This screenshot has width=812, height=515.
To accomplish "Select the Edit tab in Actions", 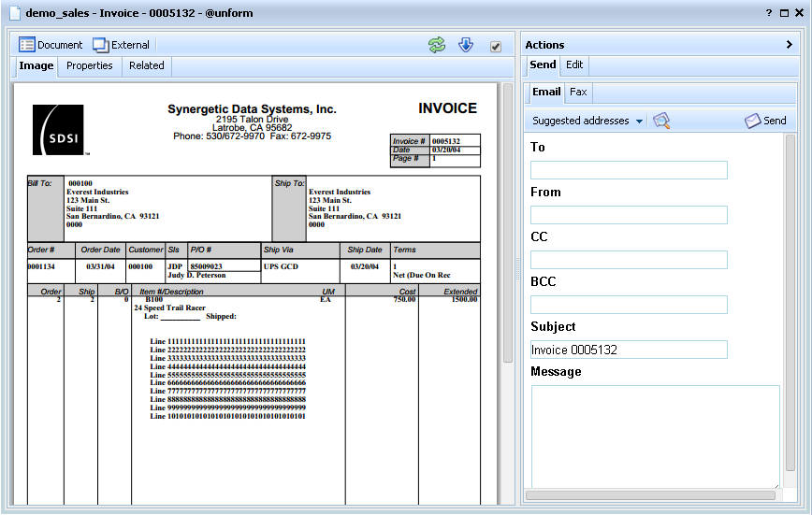I will (x=574, y=64).
